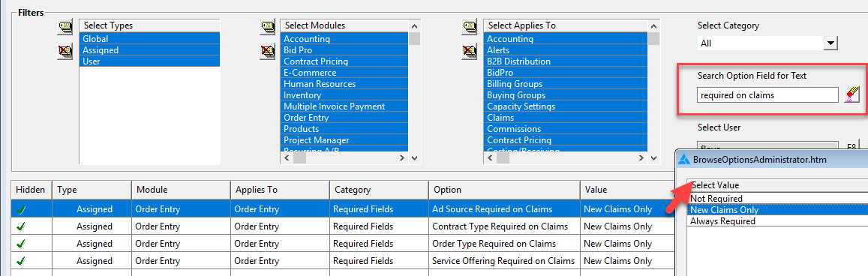Select Capacity Settings in Applies To list
The image size is (868, 276).
tap(565, 106)
